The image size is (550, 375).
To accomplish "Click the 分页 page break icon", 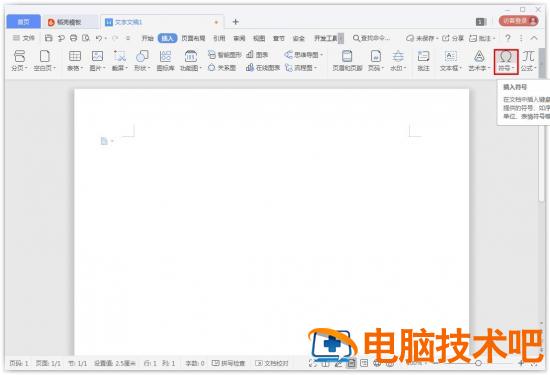I will click(19, 56).
